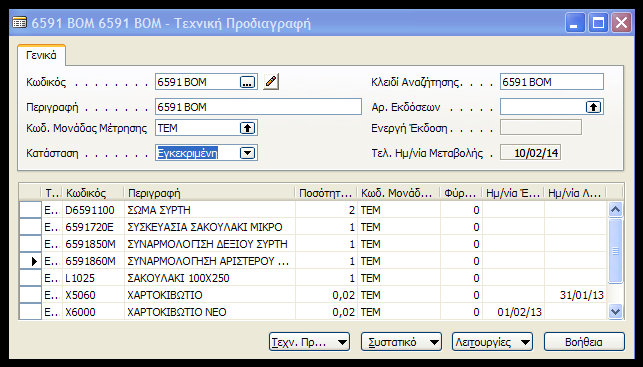Close the 6591 BOM window
The image size is (643, 367).
coord(621,23)
